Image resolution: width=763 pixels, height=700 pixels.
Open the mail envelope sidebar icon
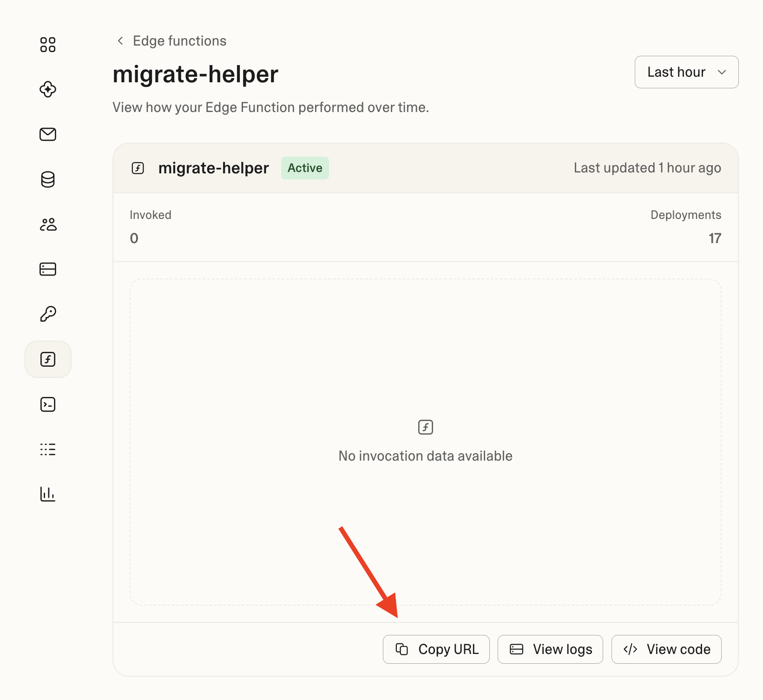48,134
